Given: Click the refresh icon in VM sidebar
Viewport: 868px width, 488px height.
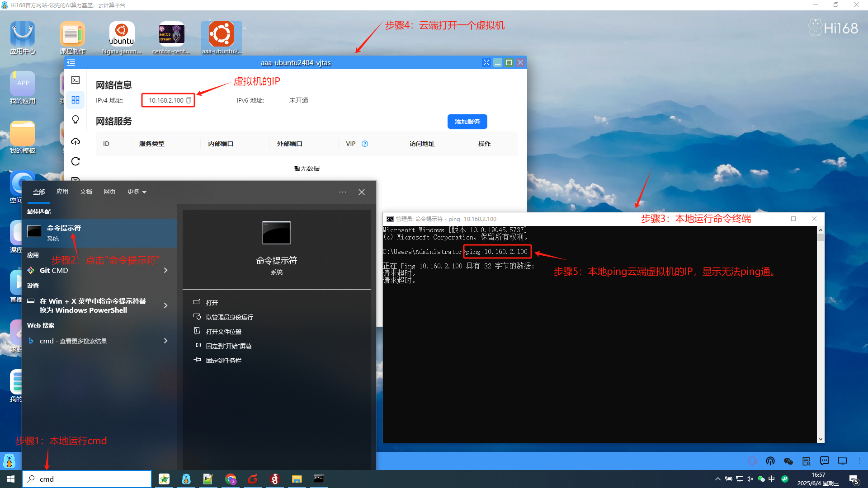Looking at the screenshot, I should [x=75, y=161].
